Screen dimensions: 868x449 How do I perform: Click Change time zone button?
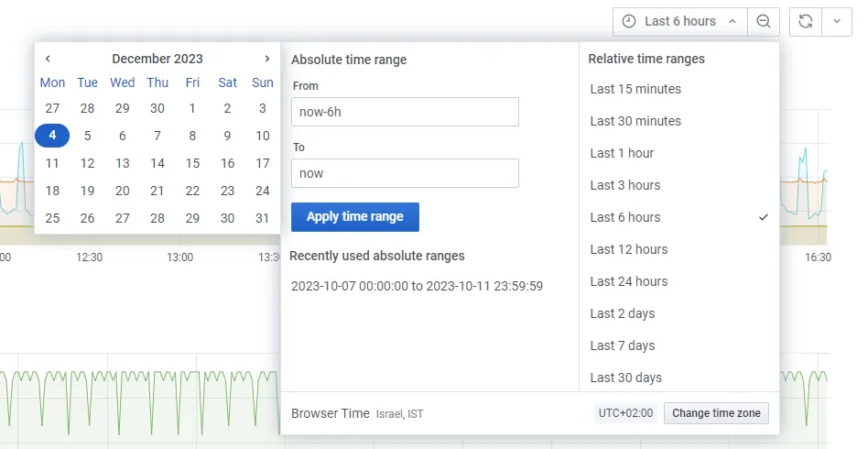[716, 413]
